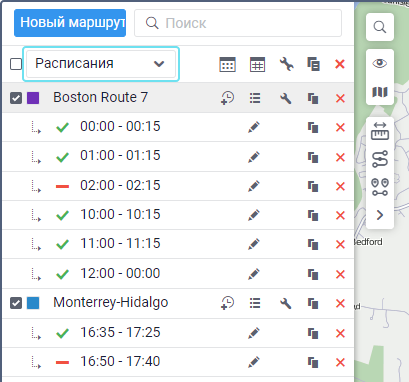Copy the 10:00 - 10:15 schedule
This screenshot has height=382, width=409.
tap(313, 215)
